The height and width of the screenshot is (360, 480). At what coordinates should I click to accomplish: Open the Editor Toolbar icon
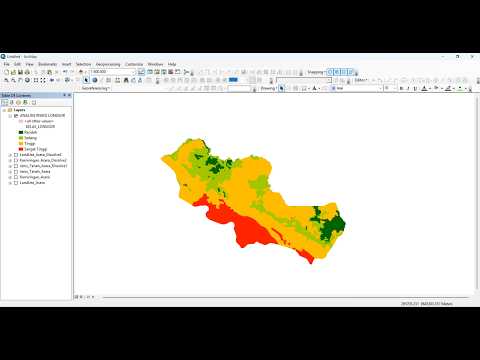pos(141,72)
